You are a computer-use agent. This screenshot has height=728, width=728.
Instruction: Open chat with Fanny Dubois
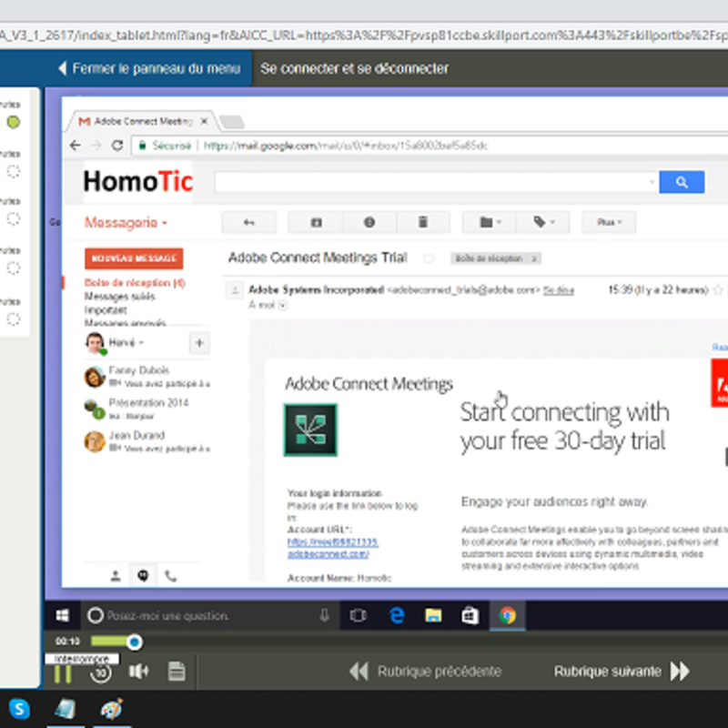pyautogui.click(x=147, y=376)
